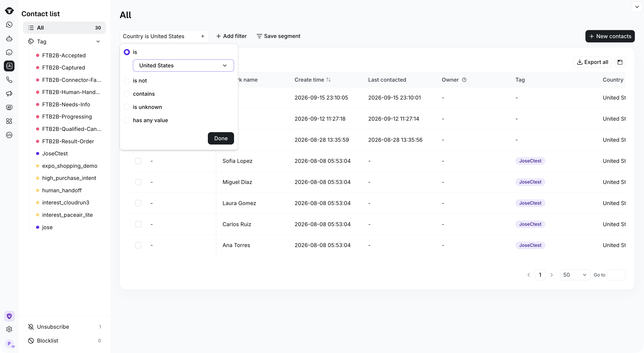Open the apps grid icon

point(9,121)
